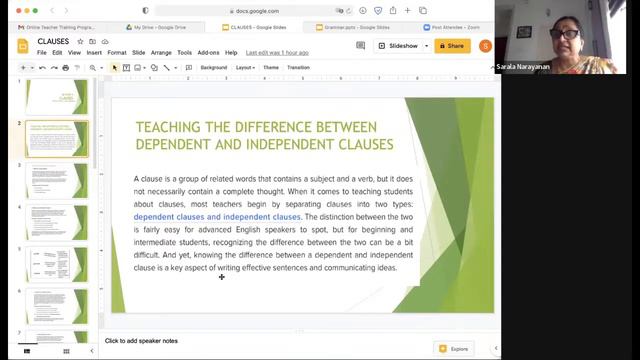
Task: Open the Slide menu
Action: (138, 53)
